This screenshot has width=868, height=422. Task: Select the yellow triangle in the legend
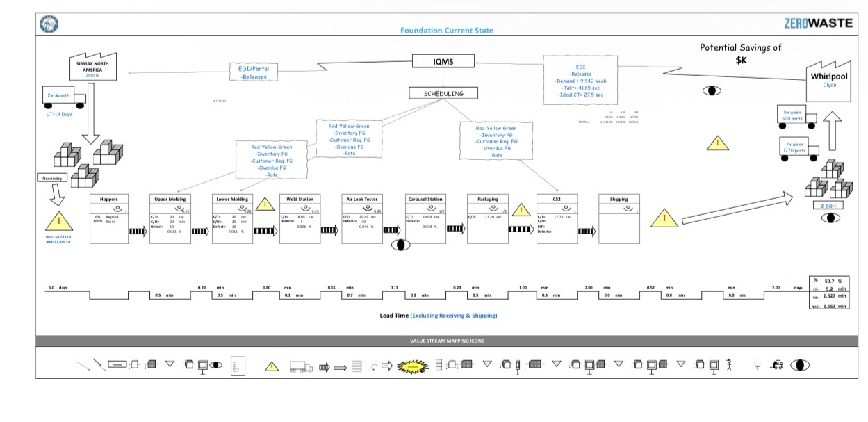[x=272, y=366]
